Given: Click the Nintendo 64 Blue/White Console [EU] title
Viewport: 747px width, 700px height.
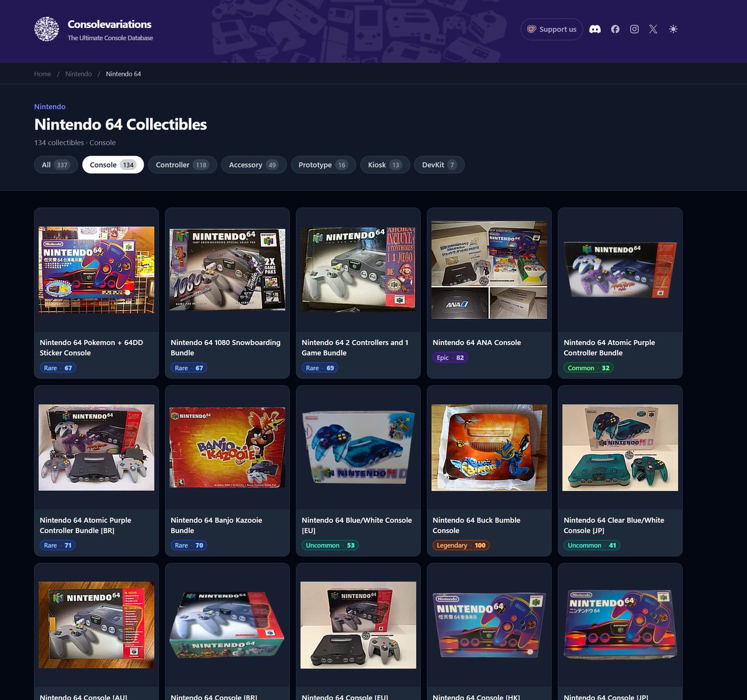Looking at the screenshot, I should pyautogui.click(x=357, y=525).
